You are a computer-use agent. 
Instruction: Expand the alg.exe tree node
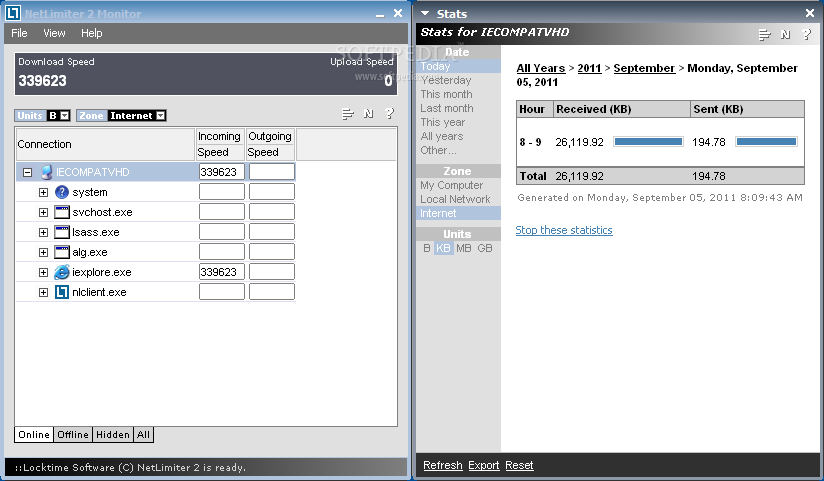pyautogui.click(x=44, y=252)
